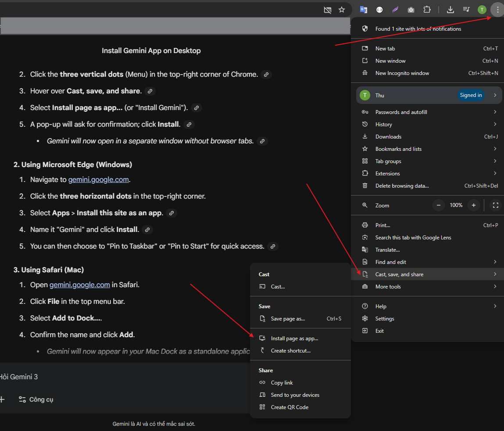Viewport: 504px width, 431px height.
Task: Open the media controls toolbar icon
Action: point(467,10)
